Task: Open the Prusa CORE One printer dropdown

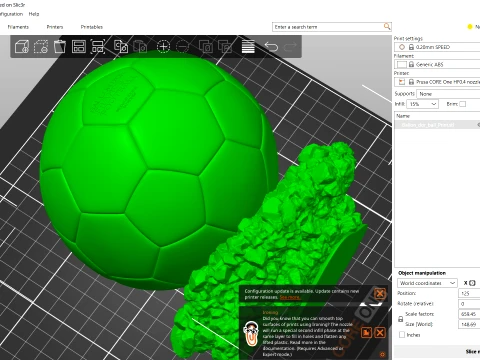Action: (437, 82)
